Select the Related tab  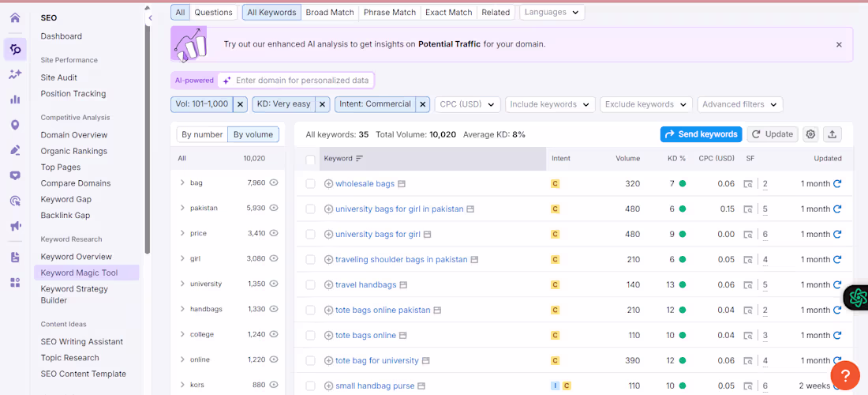coord(496,12)
